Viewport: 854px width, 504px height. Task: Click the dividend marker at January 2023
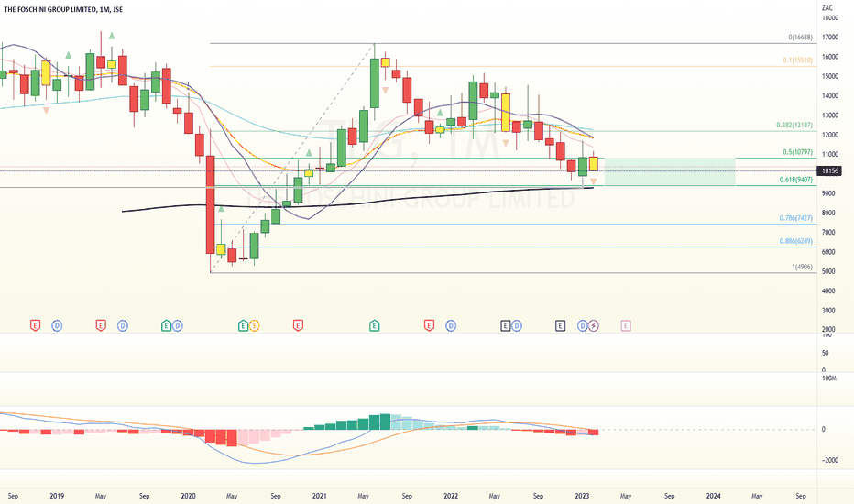(582, 326)
